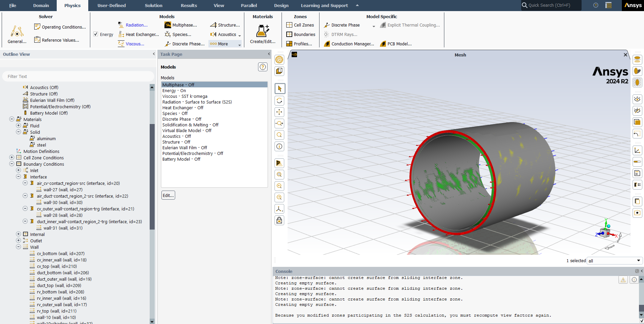Switch to the Domain ribbon tab
The height and width of the screenshot is (324, 644).
point(41,5)
